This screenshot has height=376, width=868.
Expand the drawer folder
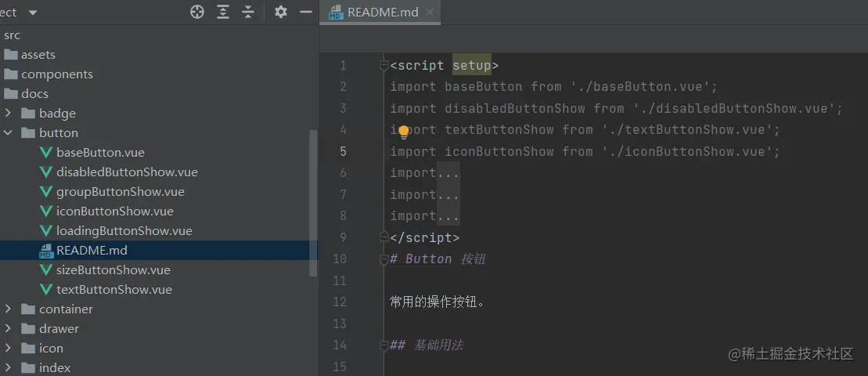[8, 328]
